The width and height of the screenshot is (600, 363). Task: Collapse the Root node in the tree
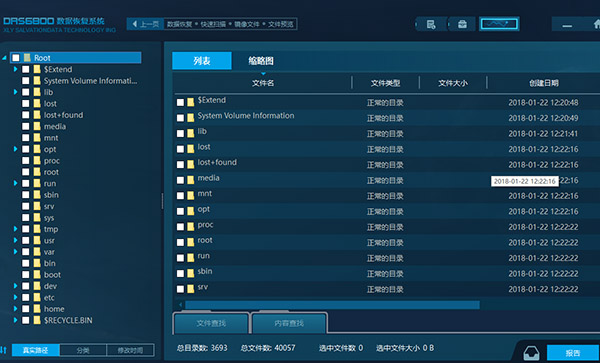[5, 58]
